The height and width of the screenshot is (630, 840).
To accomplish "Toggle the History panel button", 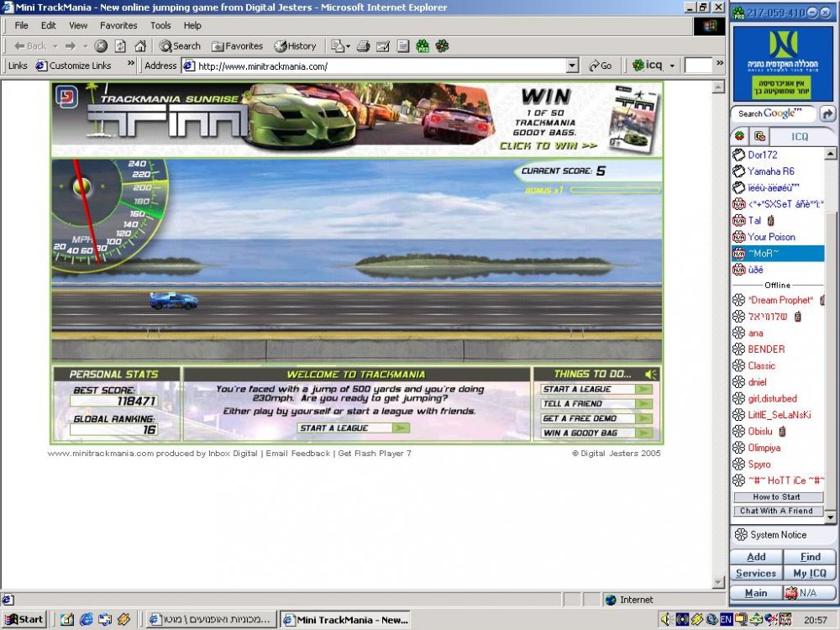I will [295, 46].
